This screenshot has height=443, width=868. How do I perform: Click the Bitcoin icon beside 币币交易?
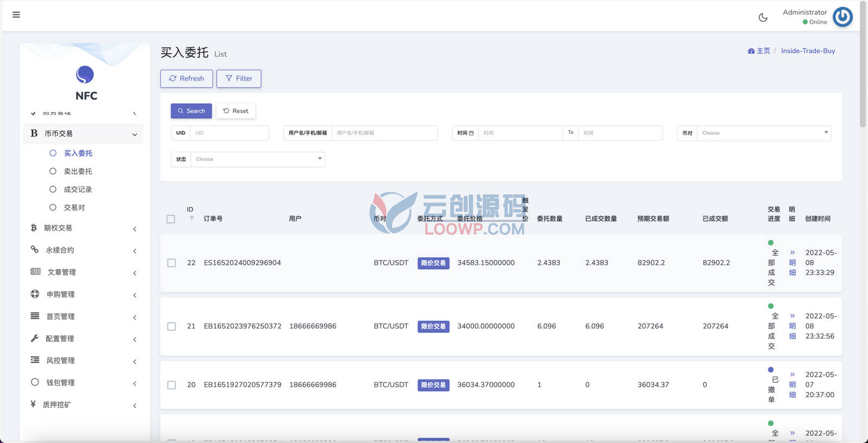(x=34, y=133)
